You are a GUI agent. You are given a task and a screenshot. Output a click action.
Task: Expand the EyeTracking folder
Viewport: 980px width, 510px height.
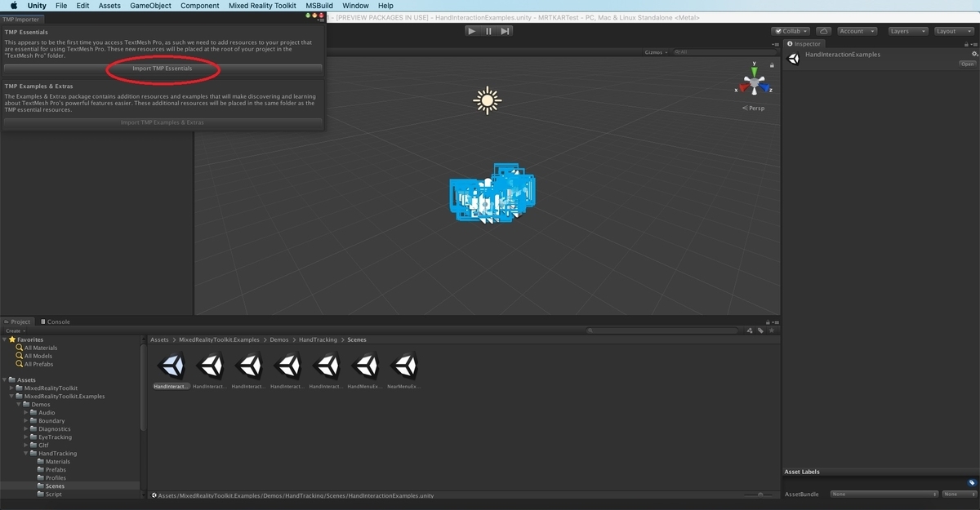24,437
